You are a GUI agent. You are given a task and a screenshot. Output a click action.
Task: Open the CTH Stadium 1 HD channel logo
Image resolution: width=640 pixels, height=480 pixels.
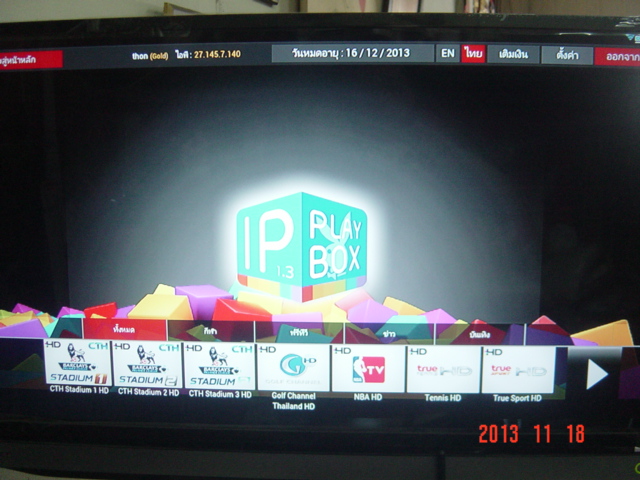pyautogui.click(x=77, y=362)
